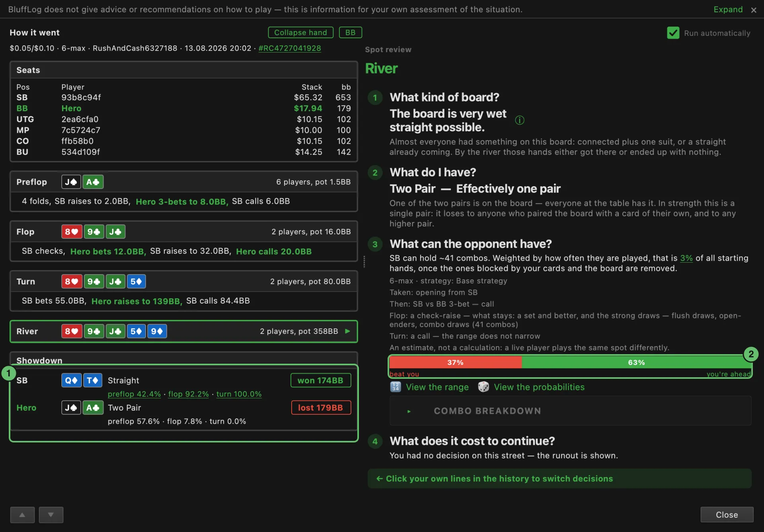Click the won 174BB result badge
Viewport: 764px width, 532px height.
pyautogui.click(x=320, y=380)
